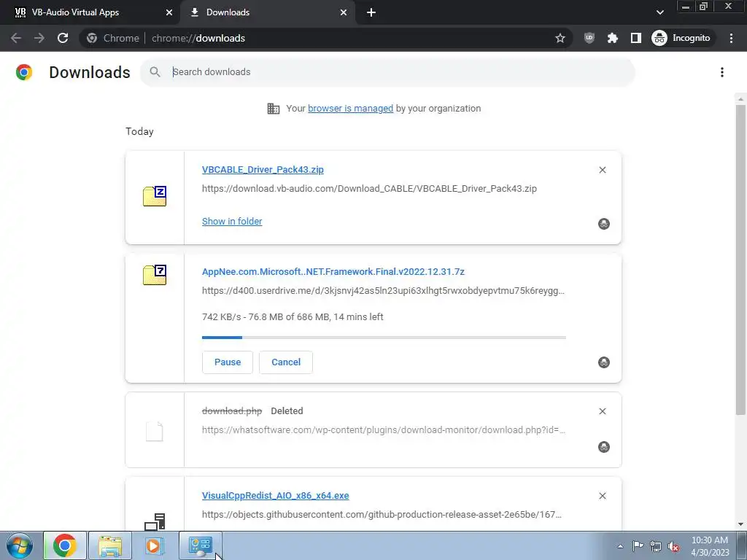This screenshot has width=747, height=560.
Task: Close the VB-Audio Virtual Apps tab
Action: [x=169, y=12]
